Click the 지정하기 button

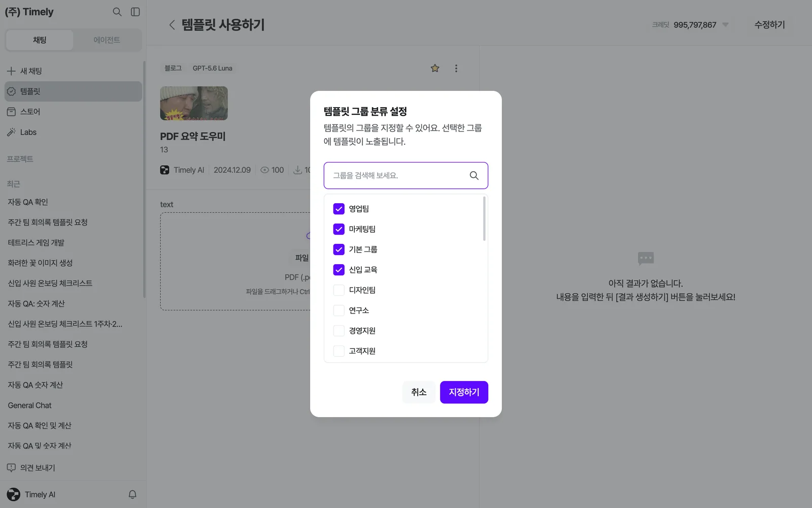(x=464, y=392)
